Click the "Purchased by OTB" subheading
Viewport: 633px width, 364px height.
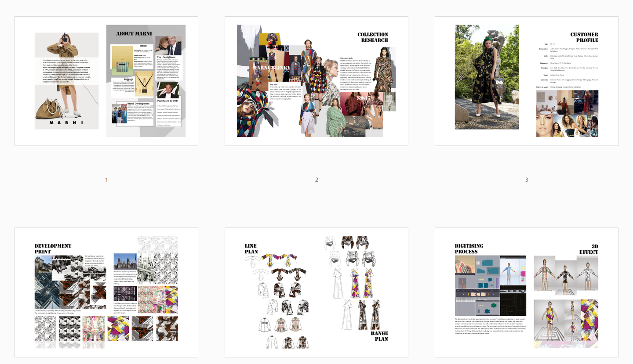coord(167,101)
